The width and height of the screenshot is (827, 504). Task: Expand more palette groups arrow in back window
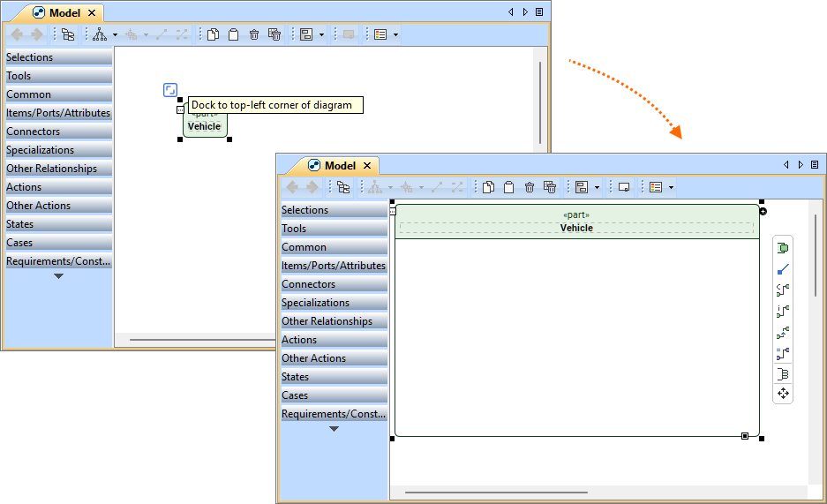(x=58, y=276)
